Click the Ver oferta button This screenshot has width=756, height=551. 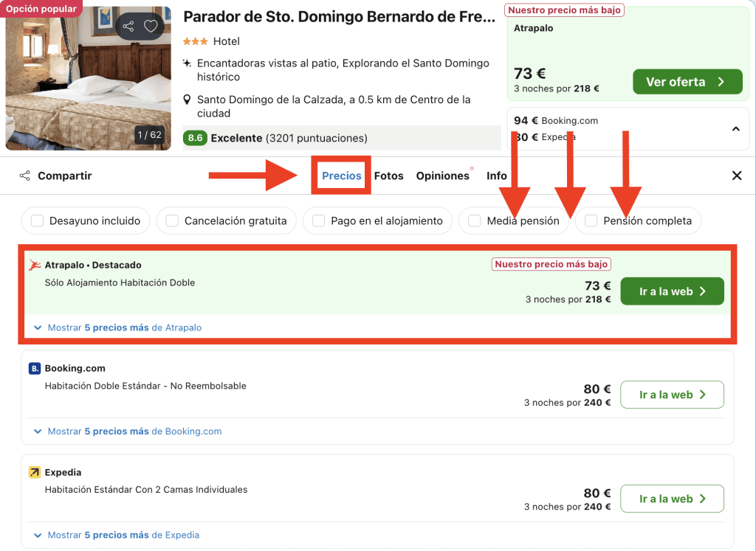point(687,82)
